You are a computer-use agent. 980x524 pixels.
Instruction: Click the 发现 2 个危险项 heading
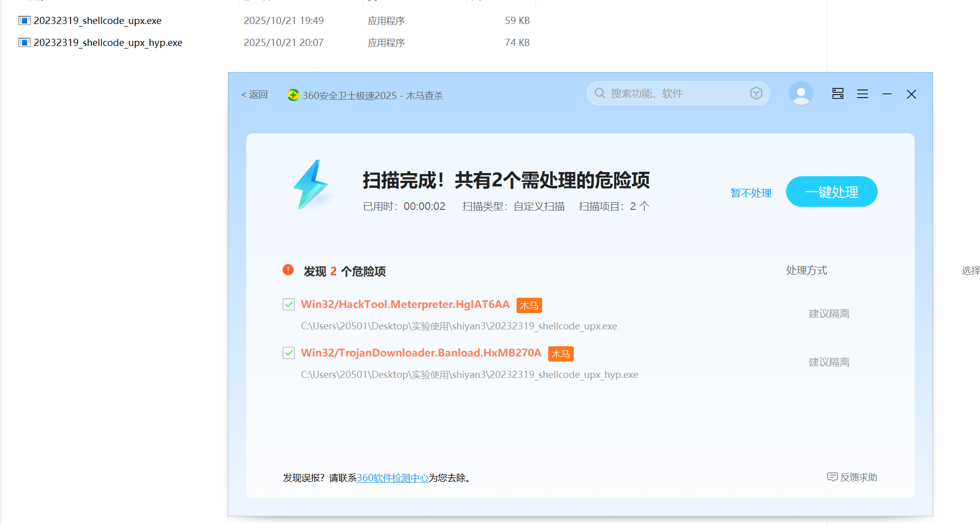tap(345, 271)
